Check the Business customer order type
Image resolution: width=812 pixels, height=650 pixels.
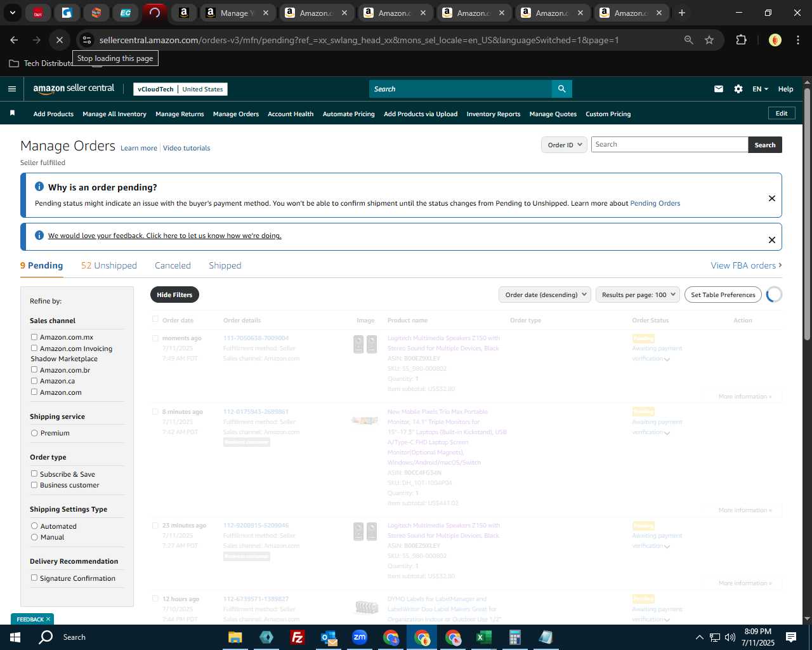[x=34, y=485]
